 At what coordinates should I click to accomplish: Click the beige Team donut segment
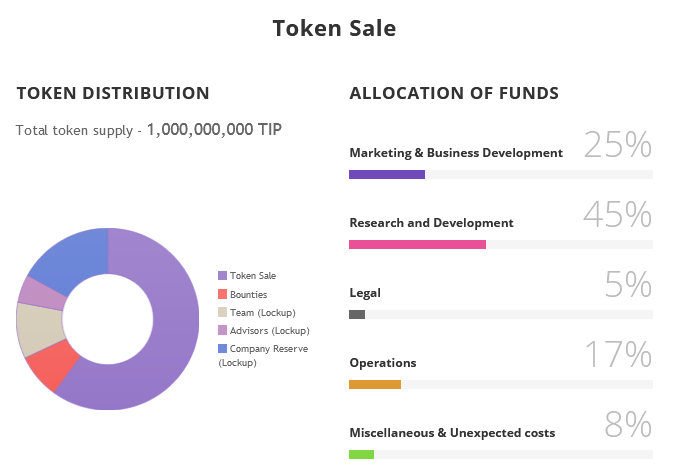[38, 328]
